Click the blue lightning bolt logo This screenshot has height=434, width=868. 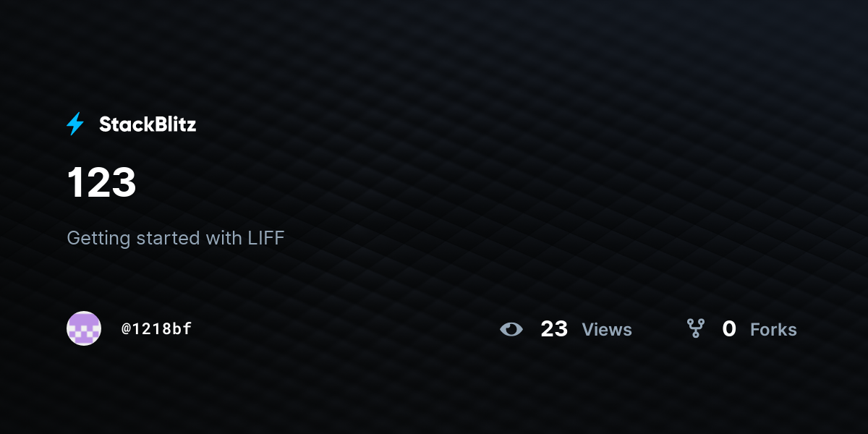coord(75,124)
